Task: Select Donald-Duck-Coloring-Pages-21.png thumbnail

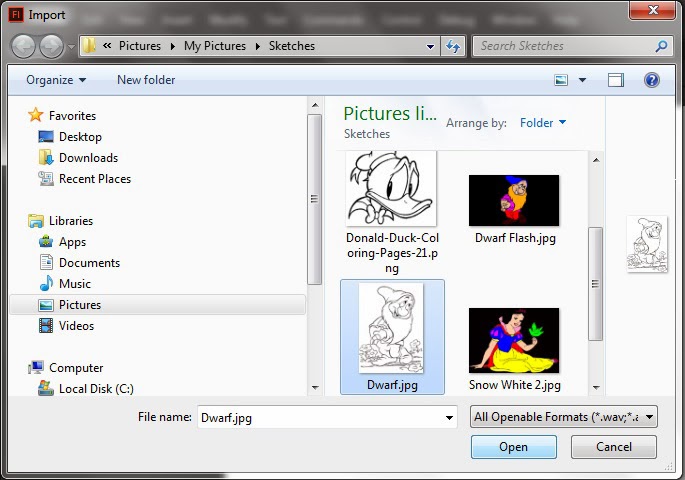Action: point(391,189)
